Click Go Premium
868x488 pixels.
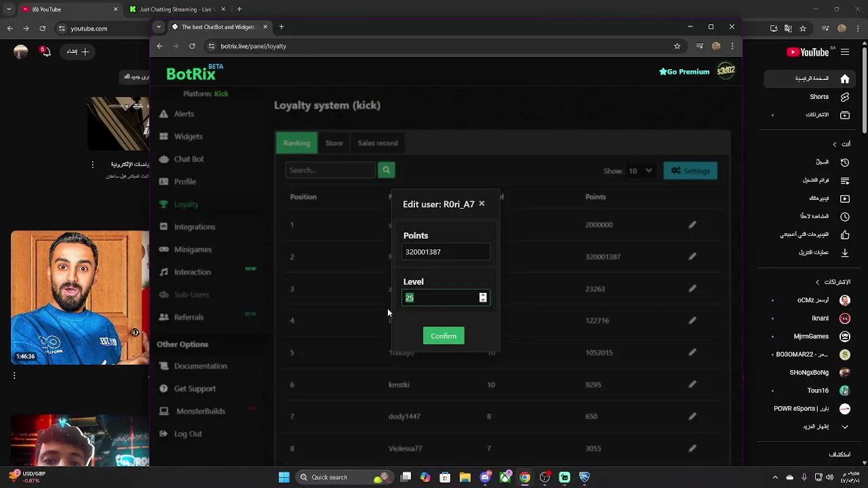click(684, 71)
